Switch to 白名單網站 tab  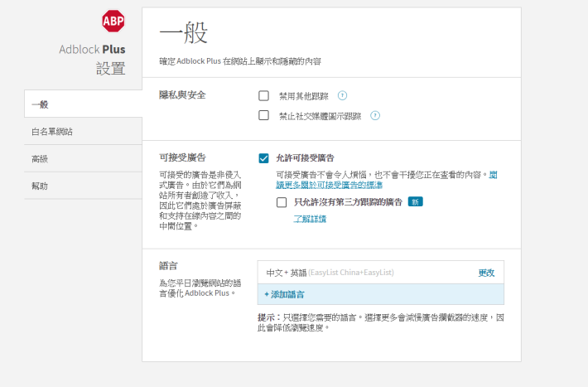[x=84, y=132]
